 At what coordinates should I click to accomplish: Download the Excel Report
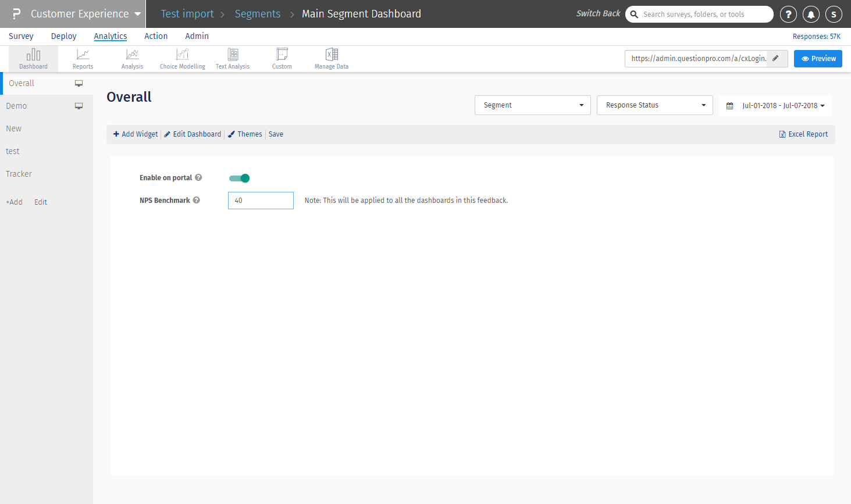click(x=803, y=134)
